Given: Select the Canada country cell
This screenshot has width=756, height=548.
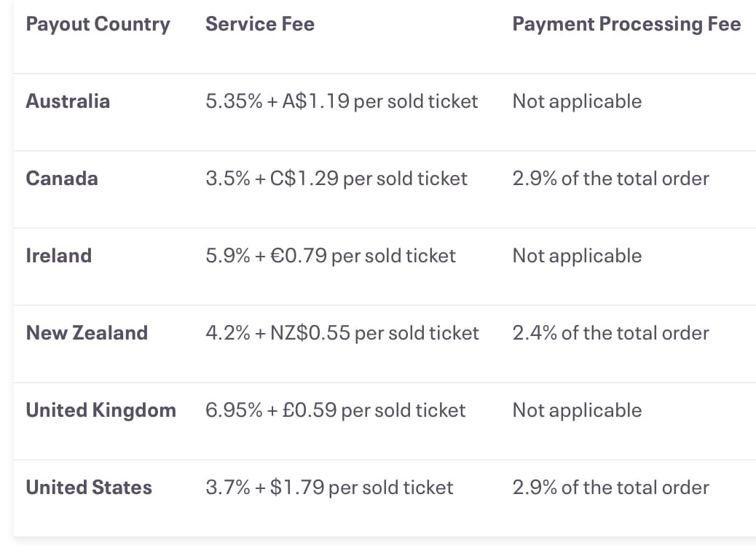Looking at the screenshot, I should coord(62,179).
